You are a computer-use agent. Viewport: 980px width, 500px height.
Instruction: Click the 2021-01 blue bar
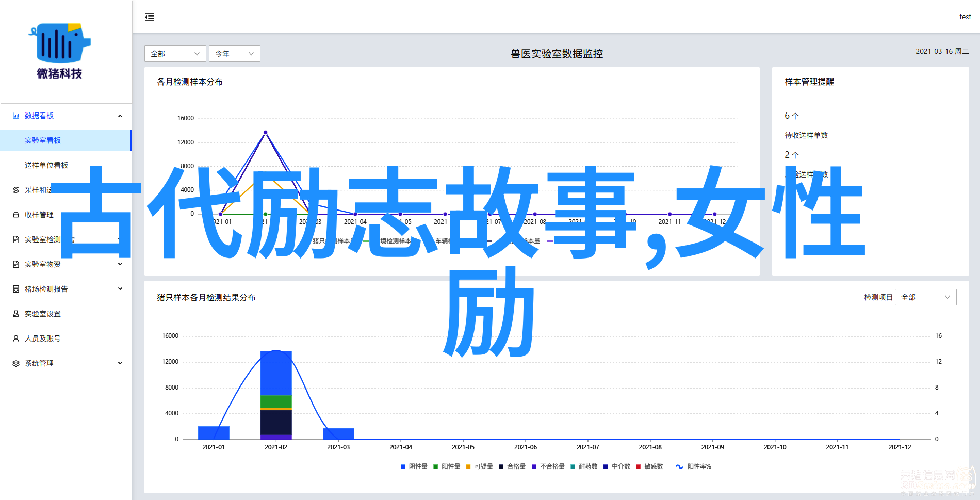click(214, 433)
